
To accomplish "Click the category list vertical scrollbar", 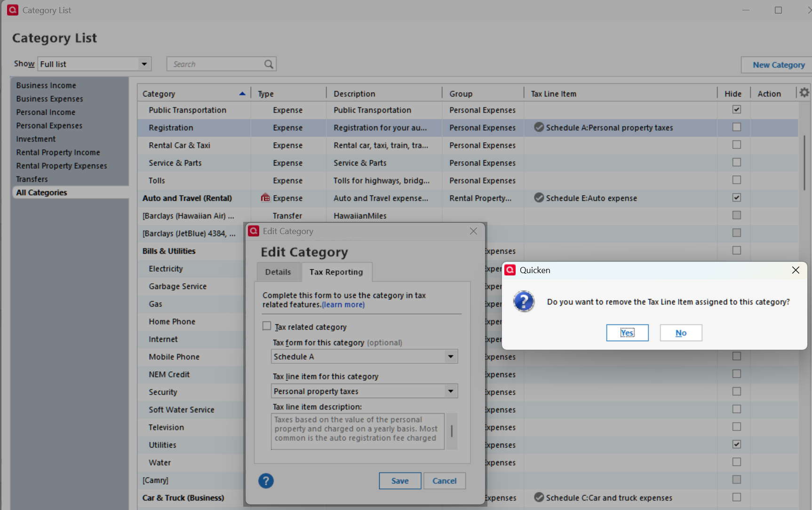I will coord(804,163).
